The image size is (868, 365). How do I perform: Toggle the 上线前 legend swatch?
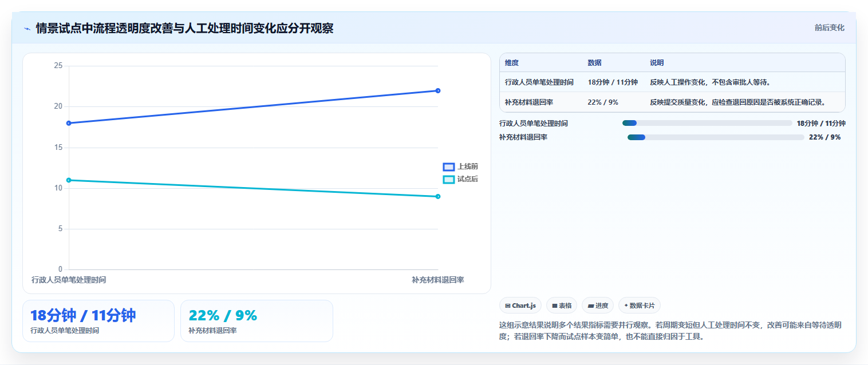pos(448,166)
